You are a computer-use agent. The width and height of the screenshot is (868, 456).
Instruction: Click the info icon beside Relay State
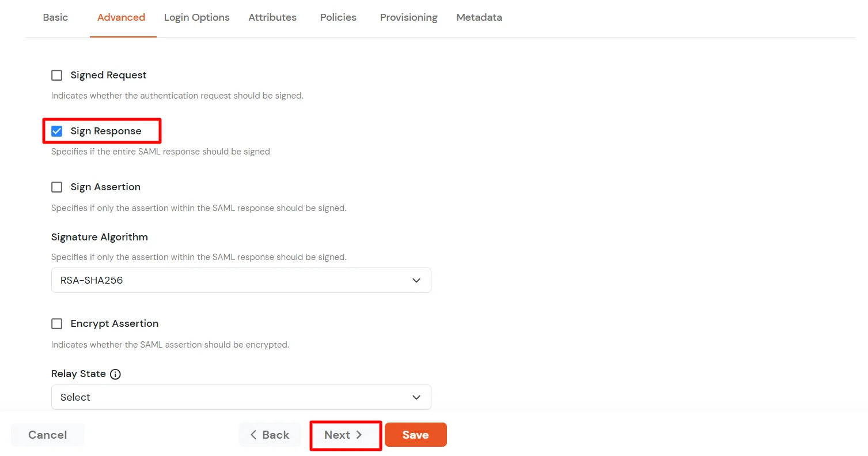tap(116, 374)
